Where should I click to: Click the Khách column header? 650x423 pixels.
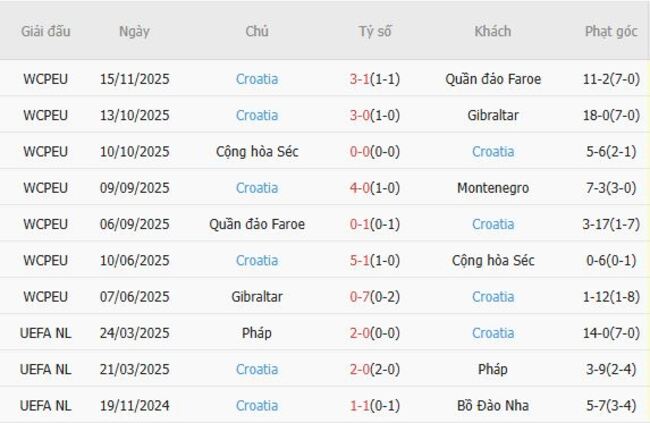point(493,31)
